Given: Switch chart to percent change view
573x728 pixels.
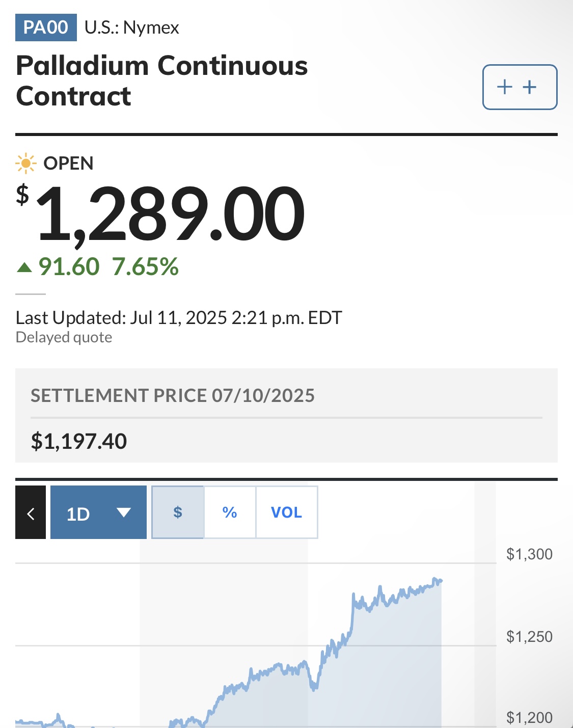Looking at the screenshot, I should [x=230, y=512].
